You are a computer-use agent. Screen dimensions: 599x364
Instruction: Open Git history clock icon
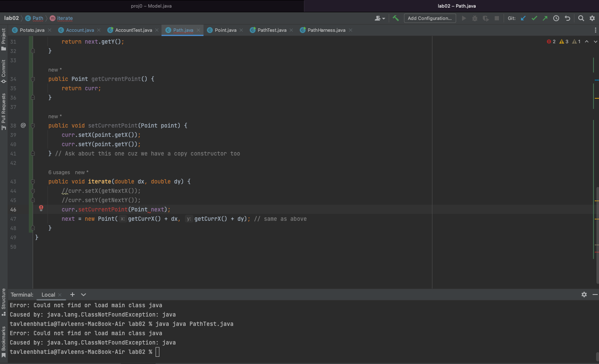(x=556, y=18)
